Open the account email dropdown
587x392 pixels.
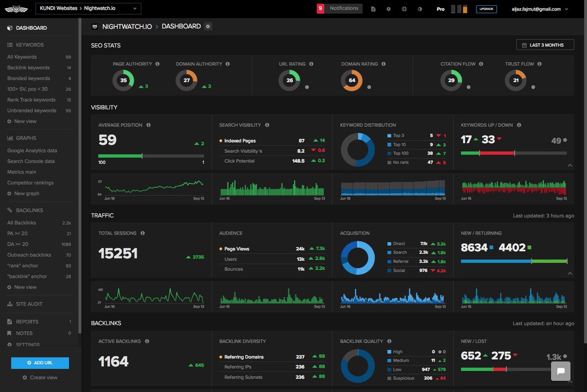point(540,9)
